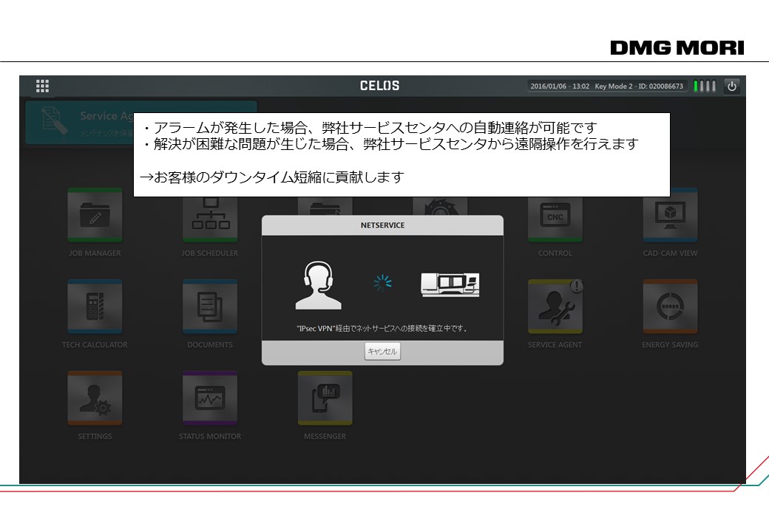Open the JOB MANAGER app
Image resolution: width=769 pixels, height=532 pixels.
[95, 215]
